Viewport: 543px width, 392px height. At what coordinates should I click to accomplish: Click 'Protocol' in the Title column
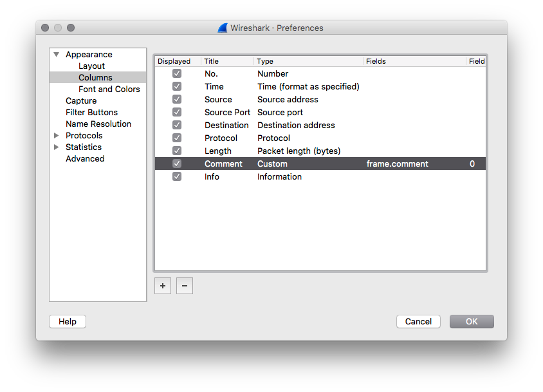click(221, 138)
